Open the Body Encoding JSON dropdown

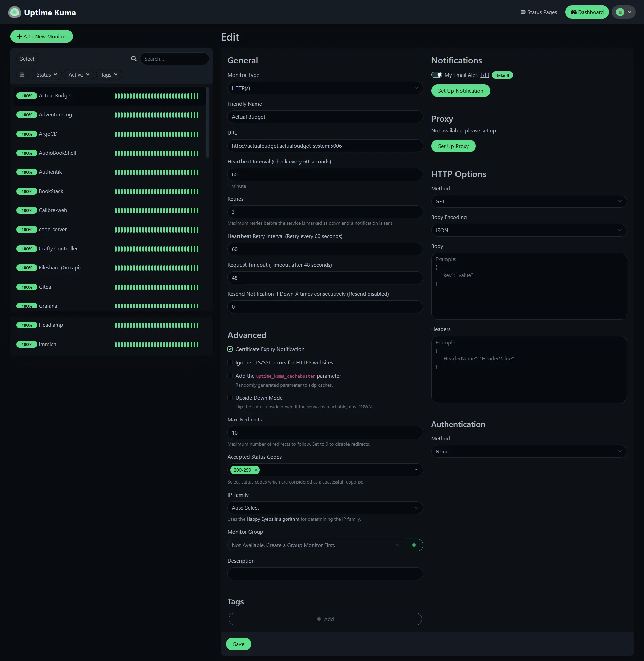(529, 230)
